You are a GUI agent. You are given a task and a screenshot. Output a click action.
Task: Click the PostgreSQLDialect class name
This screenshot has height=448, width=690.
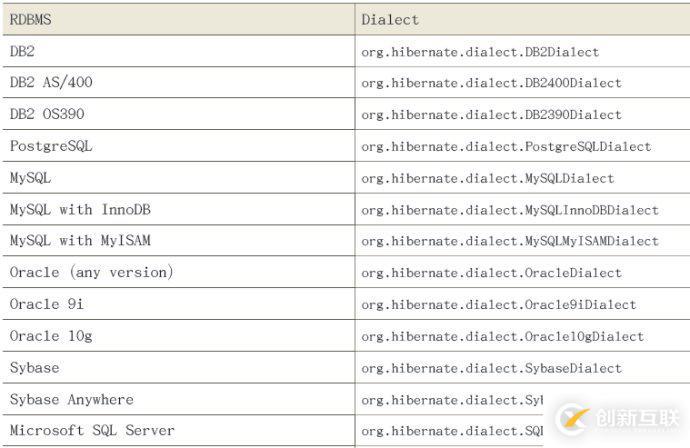pos(587,146)
